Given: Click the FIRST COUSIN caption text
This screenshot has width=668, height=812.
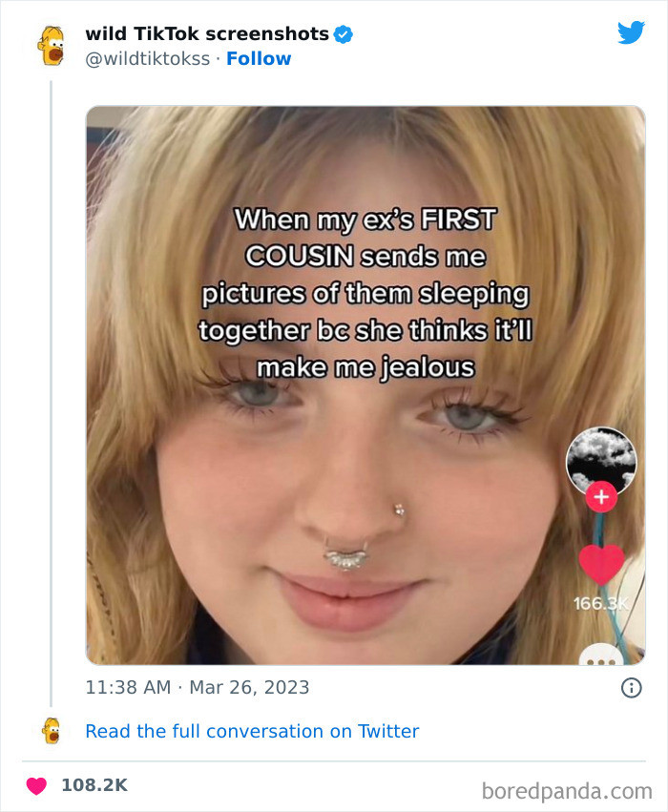Looking at the screenshot, I should pos(365,238).
